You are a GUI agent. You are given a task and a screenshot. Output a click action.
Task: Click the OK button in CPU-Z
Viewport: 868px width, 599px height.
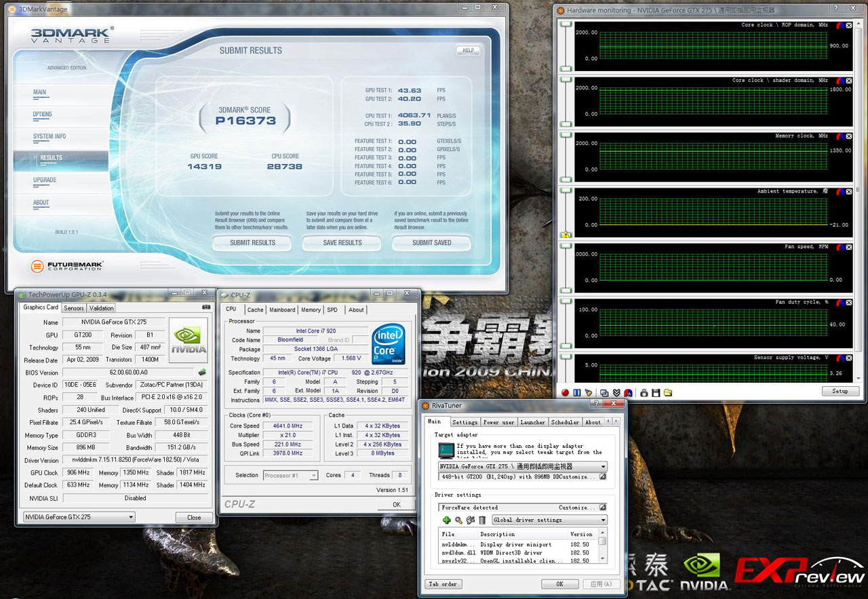click(x=397, y=504)
